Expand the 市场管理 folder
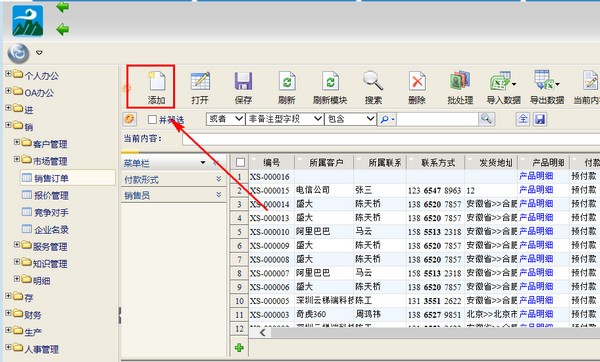This screenshot has height=362, width=600. [x=17, y=159]
